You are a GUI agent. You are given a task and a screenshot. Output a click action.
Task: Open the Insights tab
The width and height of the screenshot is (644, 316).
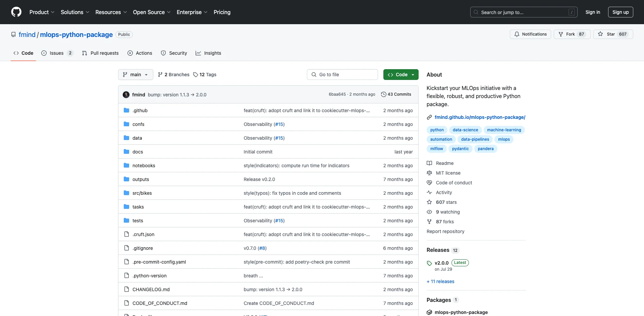point(209,53)
